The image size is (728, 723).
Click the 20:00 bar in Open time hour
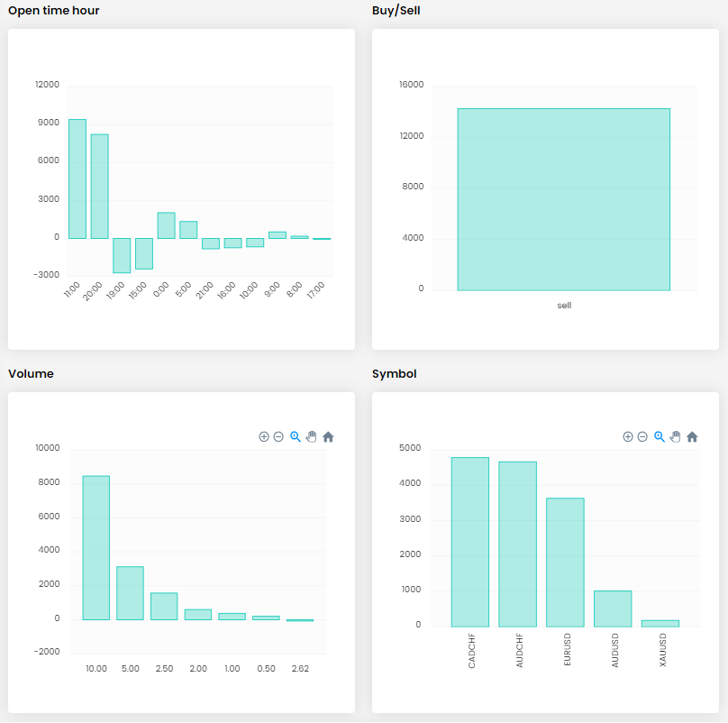pos(99,186)
